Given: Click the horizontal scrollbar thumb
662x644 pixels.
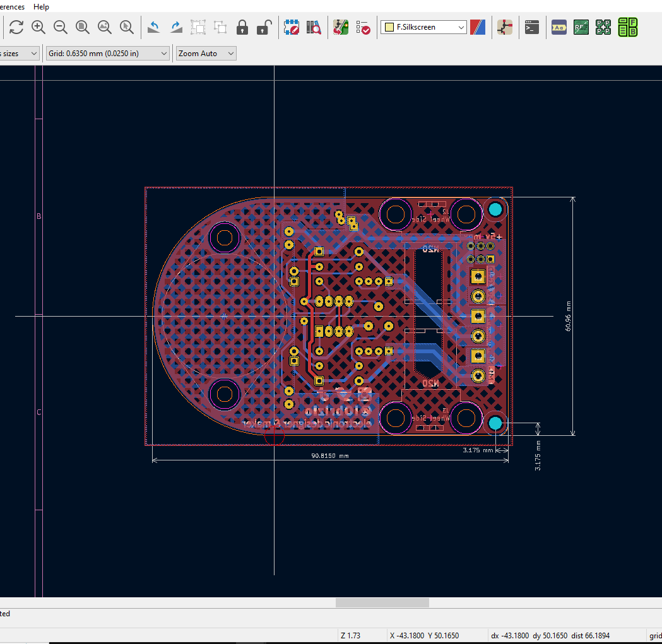Looking at the screenshot, I should [x=382, y=602].
